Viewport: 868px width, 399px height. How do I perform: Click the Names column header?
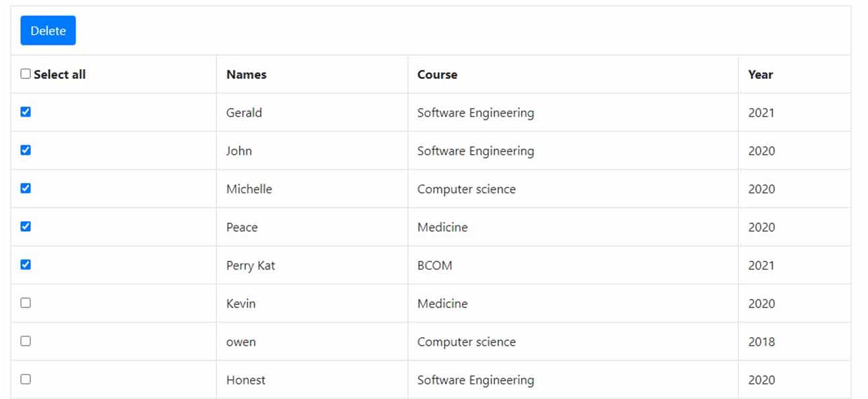click(x=246, y=74)
